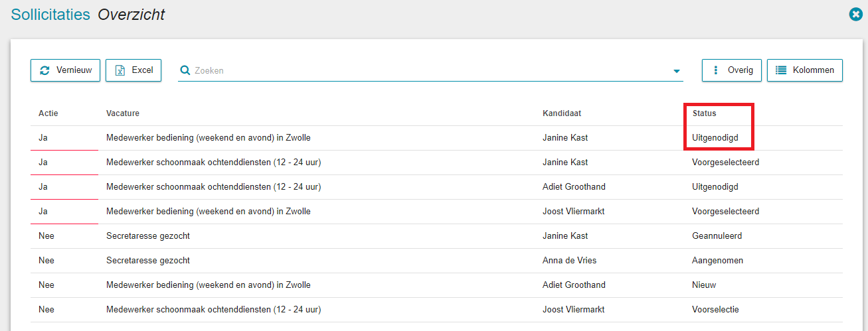Sort by the Status column header
Viewport: 868px width, 331px height.
pos(704,113)
